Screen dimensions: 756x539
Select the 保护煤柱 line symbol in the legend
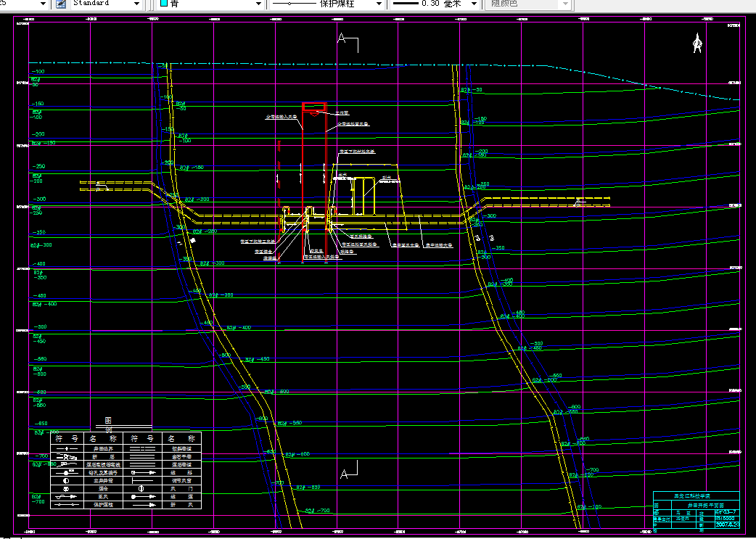tap(67, 504)
